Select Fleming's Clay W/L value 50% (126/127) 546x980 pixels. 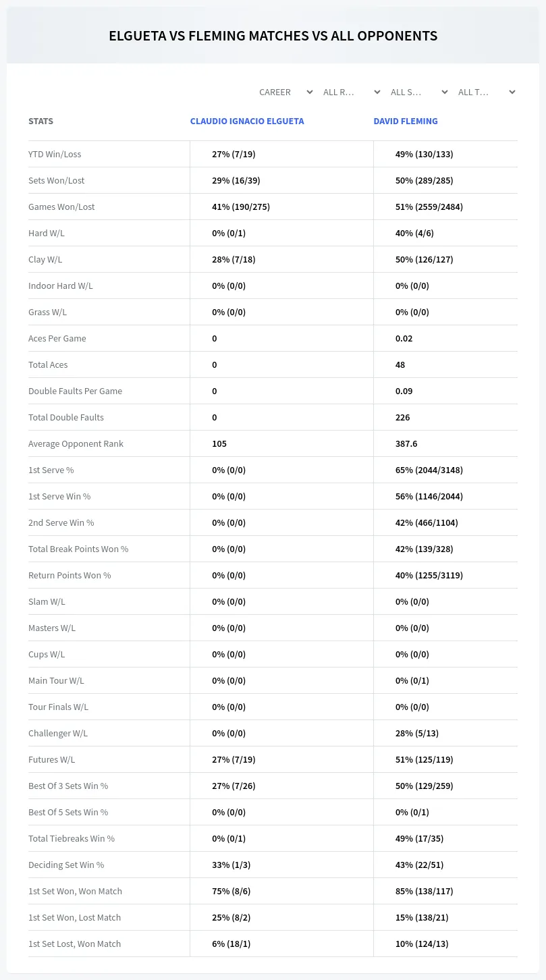coord(424,259)
